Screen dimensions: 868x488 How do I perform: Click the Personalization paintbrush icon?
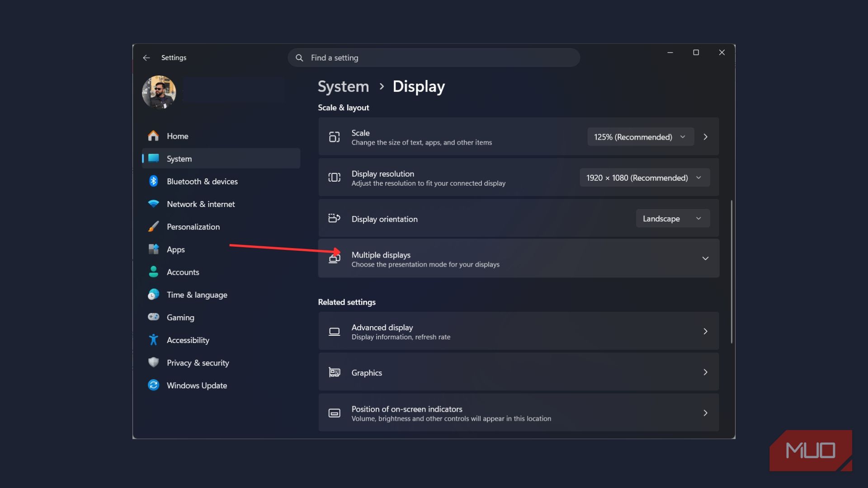point(153,226)
